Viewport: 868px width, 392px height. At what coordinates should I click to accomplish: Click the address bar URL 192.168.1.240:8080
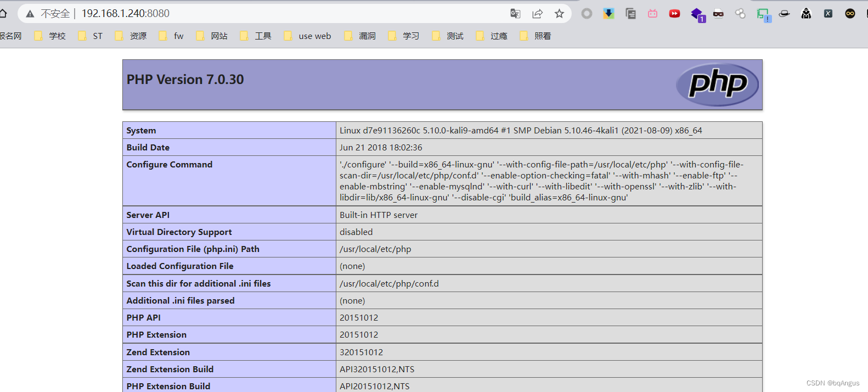tap(126, 13)
